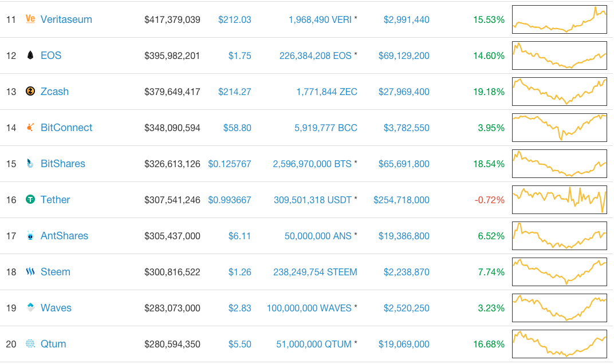View BitConnect 7-day price graph
This screenshot has width=614, height=364.
pyautogui.click(x=560, y=127)
